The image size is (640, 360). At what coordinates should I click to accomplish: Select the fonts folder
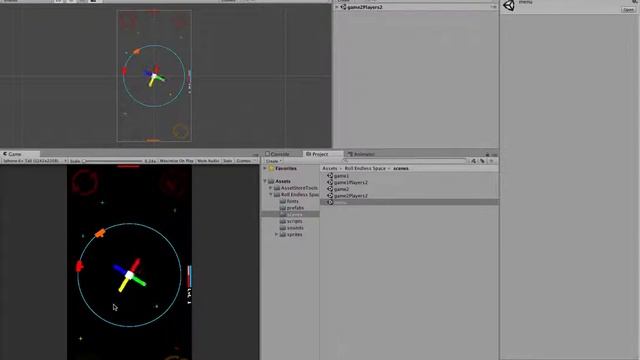pos(289,201)
